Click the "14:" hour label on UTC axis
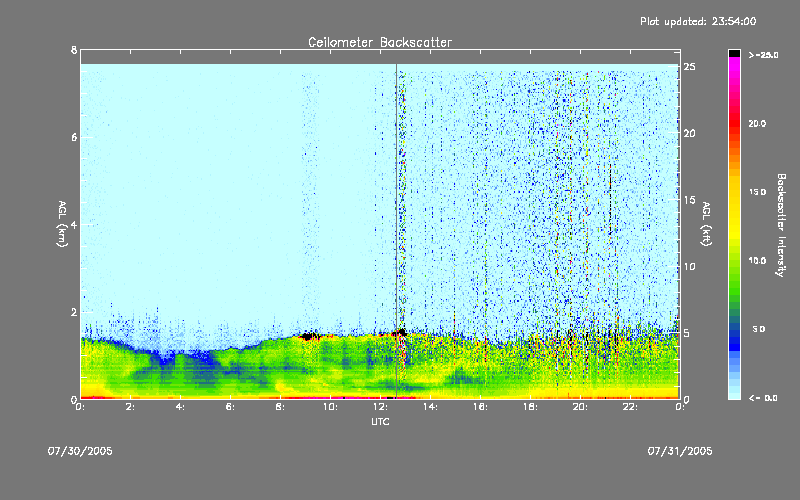Image resolution: width=800 pixels, height=500 pixels. pyautogui.click(x=430, y=407)
